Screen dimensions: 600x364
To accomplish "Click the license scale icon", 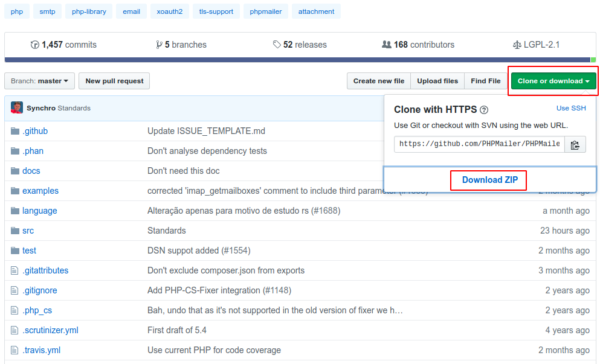I will pyautogui.click(x=517, y=45).
